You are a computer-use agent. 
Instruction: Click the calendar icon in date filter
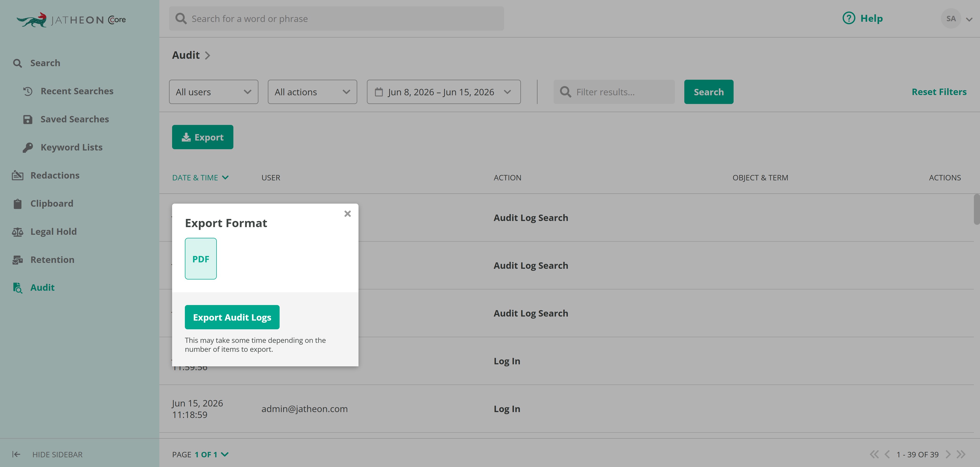(378, 92)
